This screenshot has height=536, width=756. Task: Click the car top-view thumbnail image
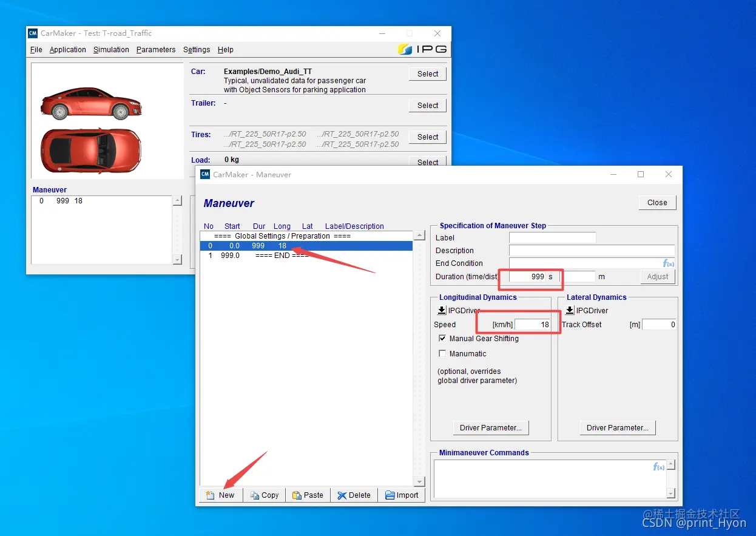[x=90, y=150]
